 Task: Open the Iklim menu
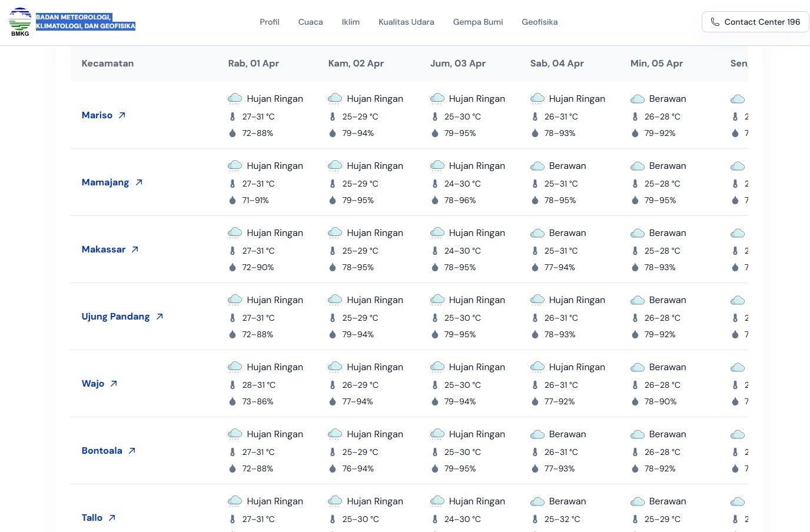pos(350,22)
